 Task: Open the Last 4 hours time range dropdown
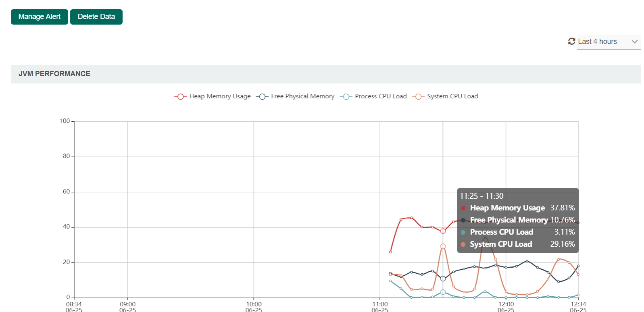click(x=597, y=42)
